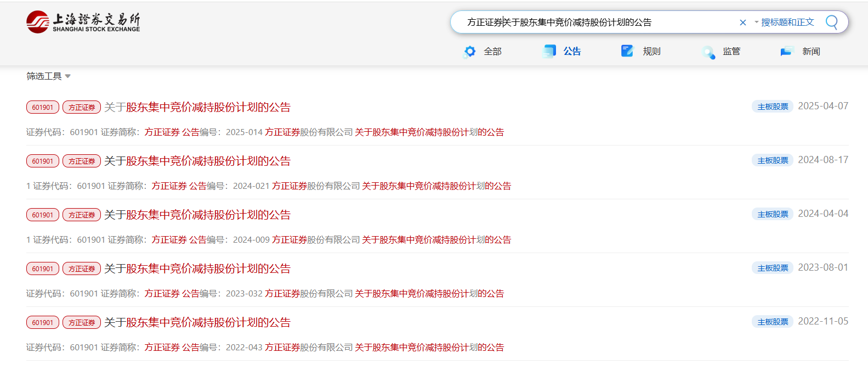868x375 pixels.
Task: Click the summary text with 公告编号 2024-021
Action: [x=269, y=186]
